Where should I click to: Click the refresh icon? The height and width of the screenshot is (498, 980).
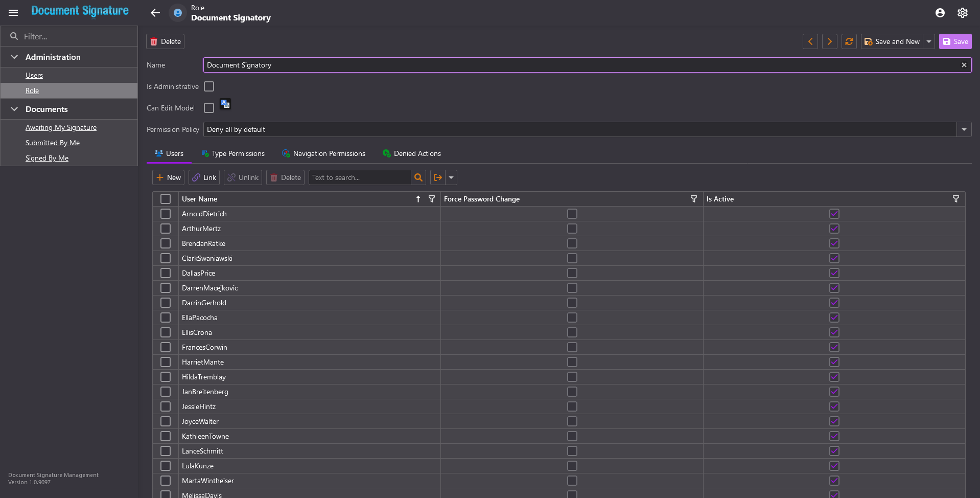tap(849, 41)
